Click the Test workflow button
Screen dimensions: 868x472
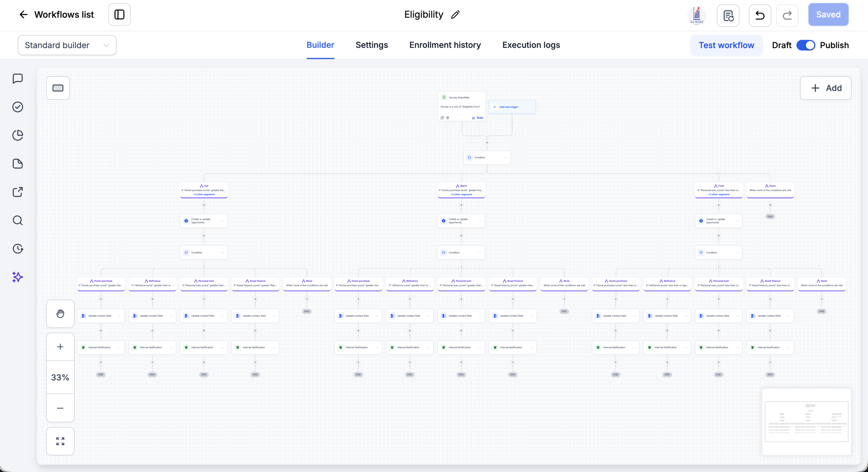[x=726, y=45]
